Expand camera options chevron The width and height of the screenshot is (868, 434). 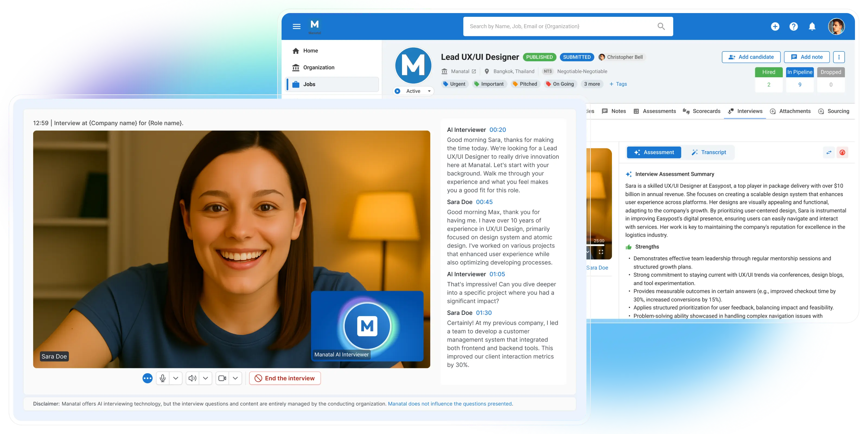tap(235, 378)
